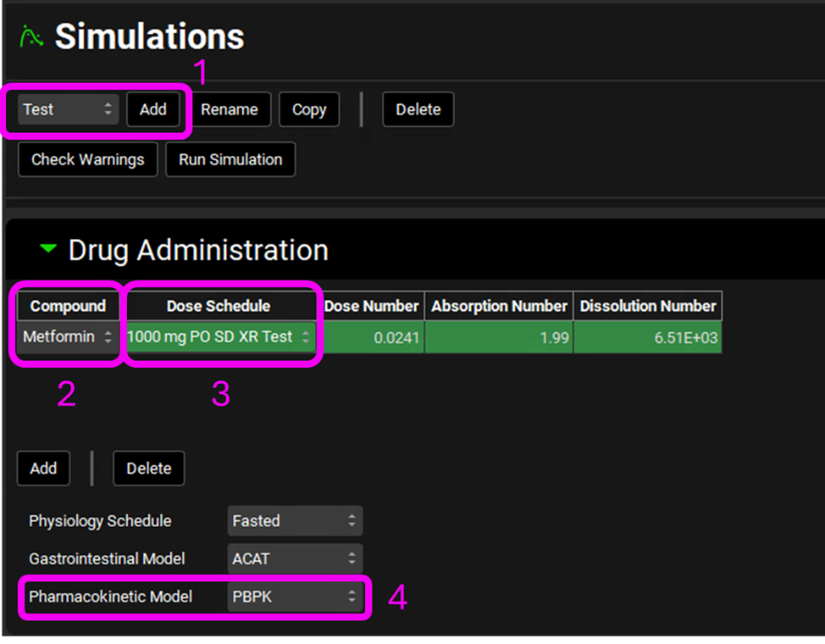Image resolution: width=825 pixels, height=644 pixels.
Task: Click Add next to simulation selector
Action: [153, 109]
